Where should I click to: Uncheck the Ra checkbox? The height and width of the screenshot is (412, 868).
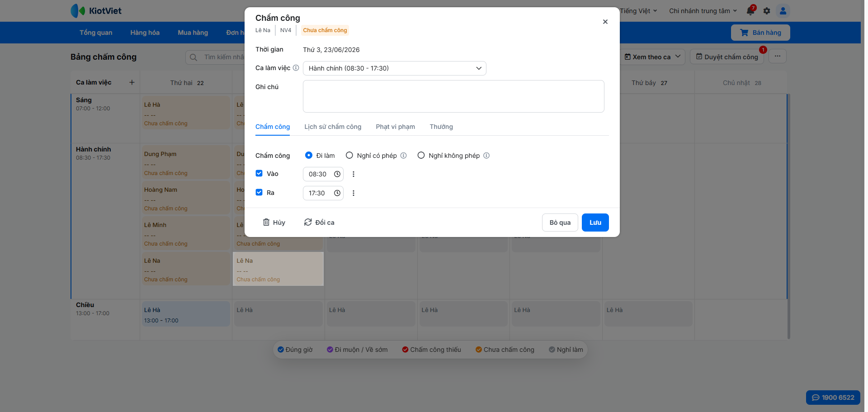[x=259, y=192]
